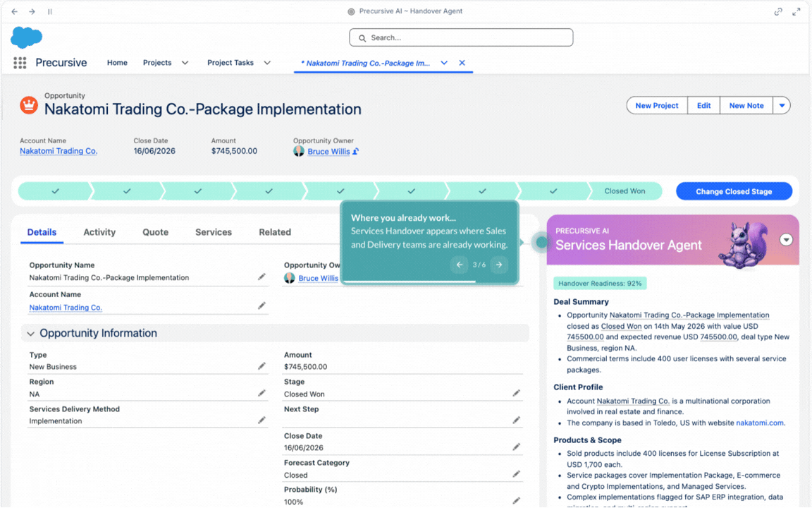Open the Nakatomi Trading Co. link under Account Name in Details
The width and height of the screenshot is (812, 508).
tap(66, 308)
